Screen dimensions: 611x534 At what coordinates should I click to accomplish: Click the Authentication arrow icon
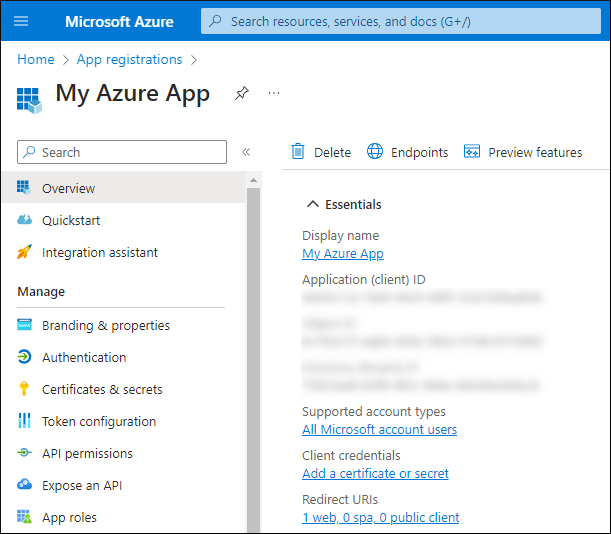24,357
